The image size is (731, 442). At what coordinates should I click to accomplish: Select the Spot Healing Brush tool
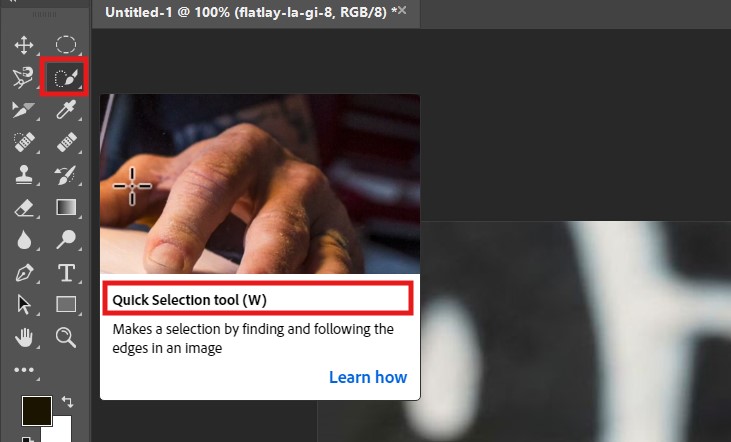pyautogui.click(x=24, y=142)
